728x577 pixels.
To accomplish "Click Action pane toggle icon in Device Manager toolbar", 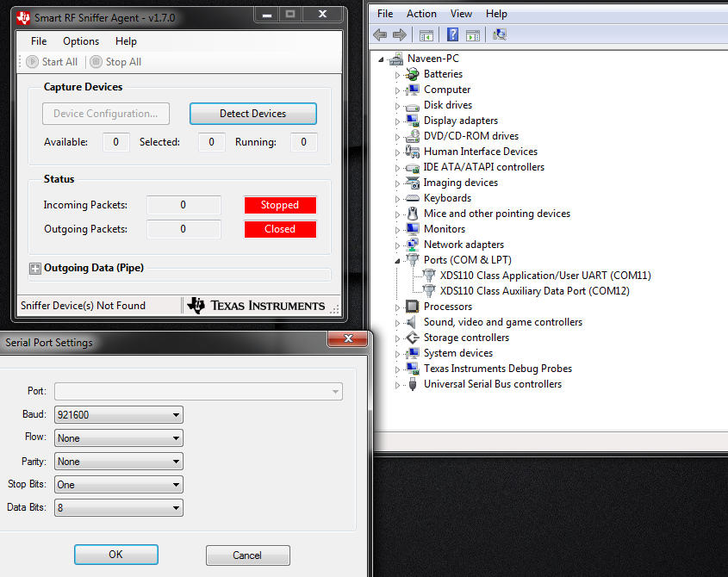I will pos(473,35).
